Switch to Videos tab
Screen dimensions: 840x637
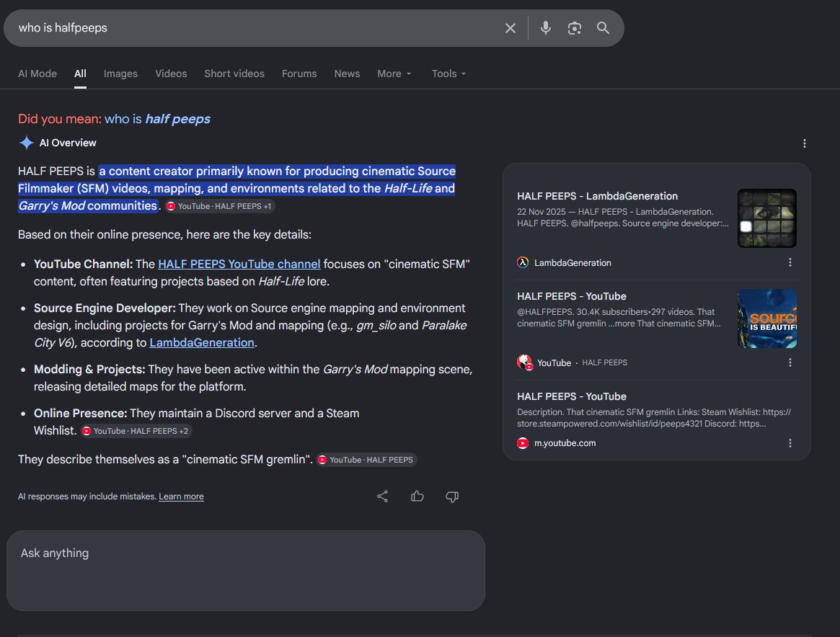tap(171, 74)
